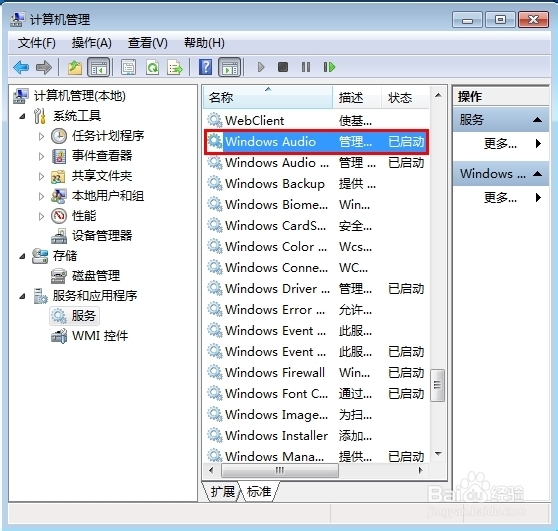This screenshot has height=531, width=558.
Task: Pause service with pause icon
Action: pos(306,67)
